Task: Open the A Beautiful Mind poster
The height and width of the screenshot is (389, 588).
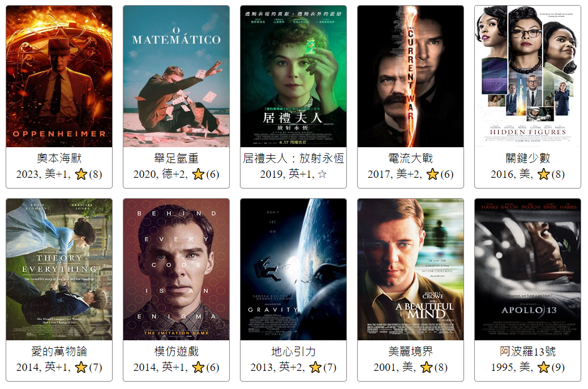Action: click(x=411, y=270)
